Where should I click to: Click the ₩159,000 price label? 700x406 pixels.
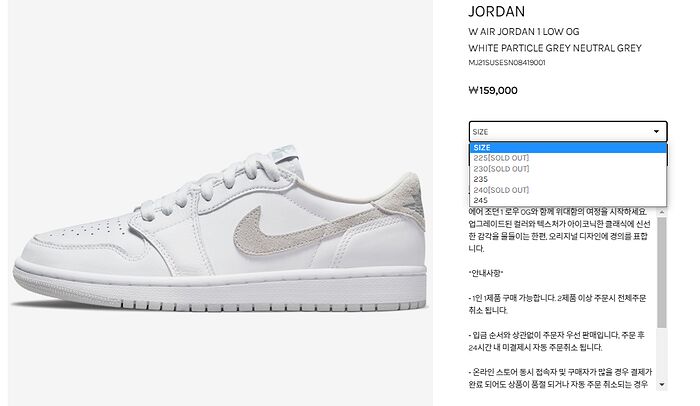(x=493, y=91)
